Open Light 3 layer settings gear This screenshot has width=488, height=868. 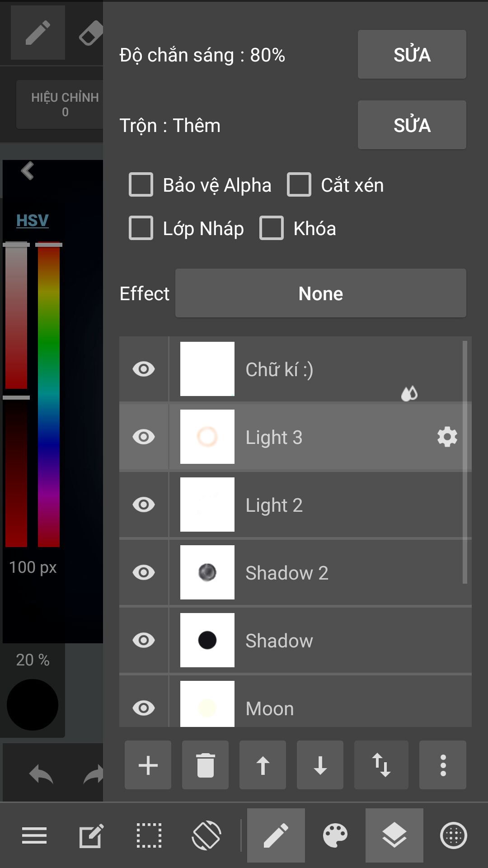tap(447, 437)
